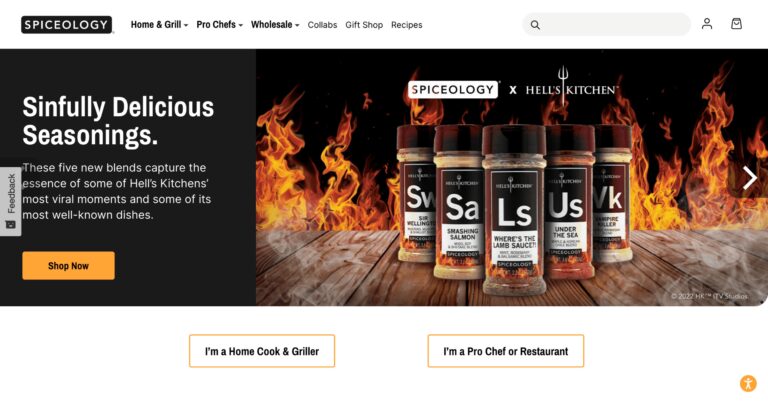Screen dimensions: 768x403
Task: Open the Recipes nav link
Action: [x=407, y=24]
